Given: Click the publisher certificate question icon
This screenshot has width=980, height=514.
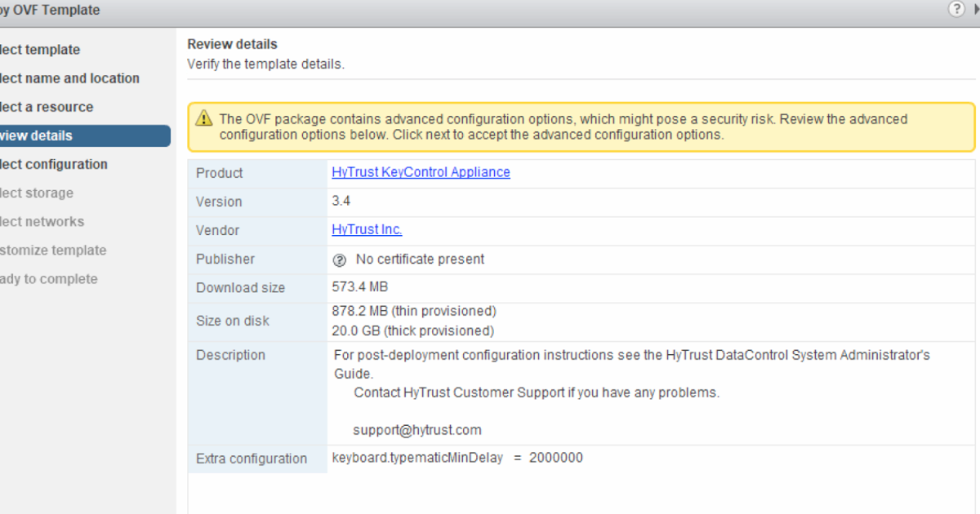Looking at the screenshot, I should [x=340, y=259].
